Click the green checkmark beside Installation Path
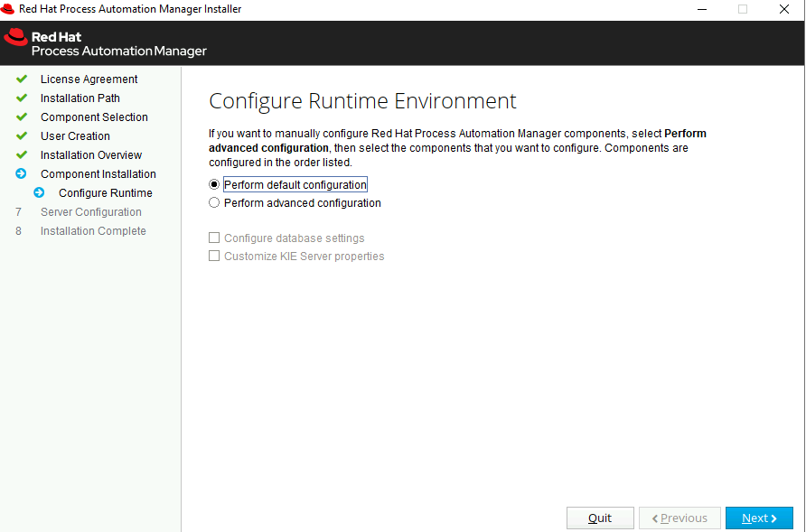 22,98
